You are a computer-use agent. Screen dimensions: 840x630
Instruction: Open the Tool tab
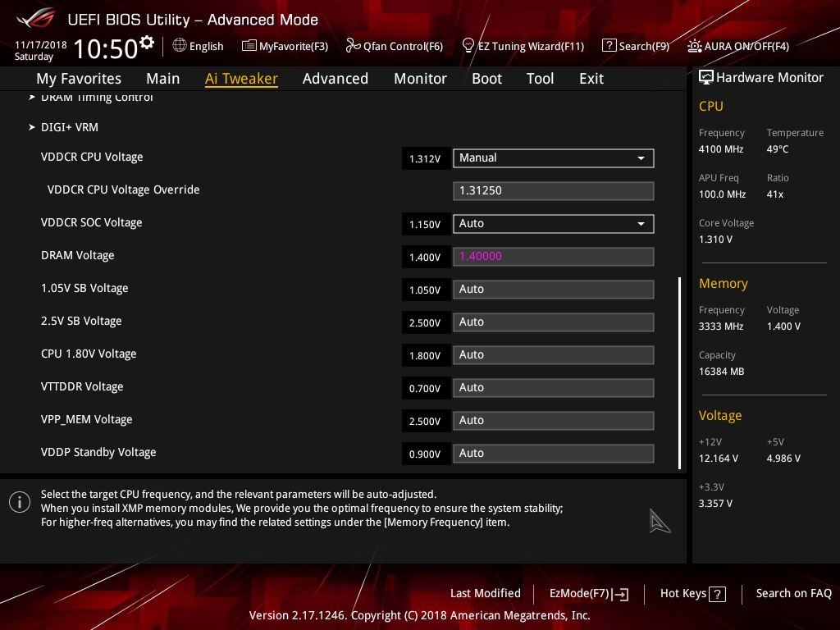pyautogui.click(x=540, y=79)
